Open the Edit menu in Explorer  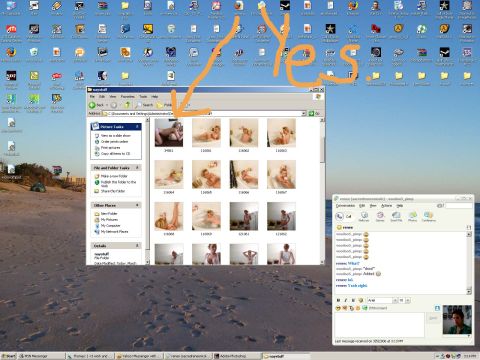[x=102, y=96]
